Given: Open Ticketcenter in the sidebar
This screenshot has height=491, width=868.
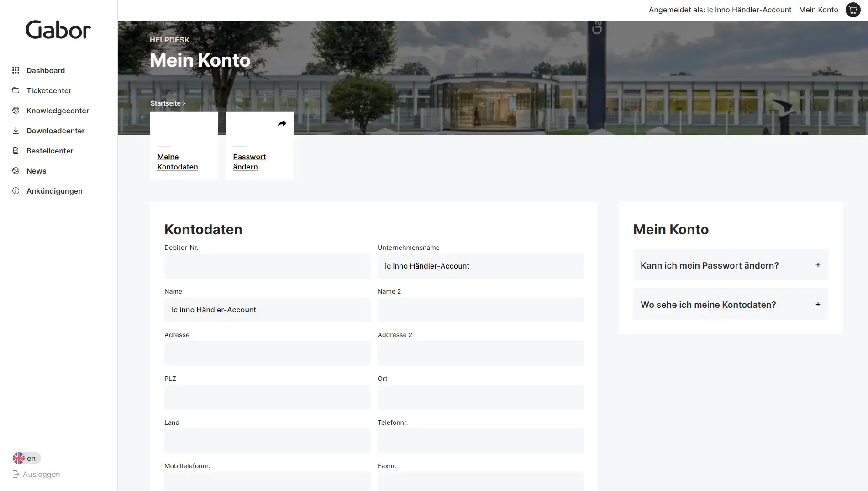Looking at the screenshot, I should click(49, 90).
